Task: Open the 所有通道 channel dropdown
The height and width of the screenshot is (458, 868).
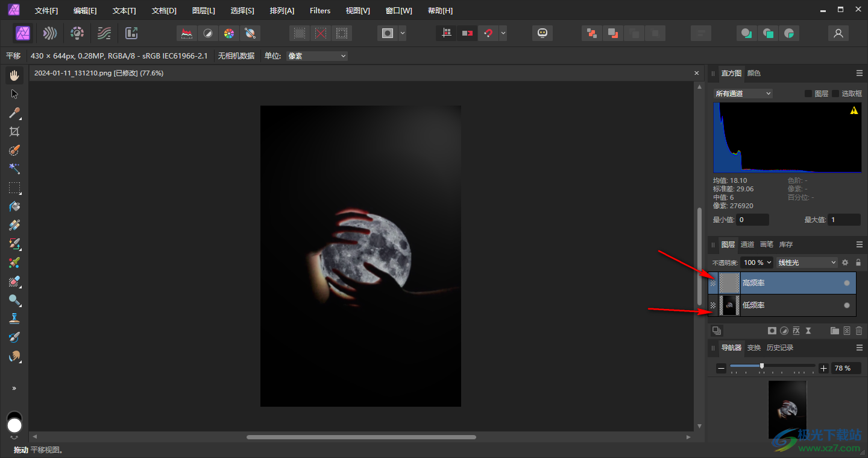Action: (743, 94)
